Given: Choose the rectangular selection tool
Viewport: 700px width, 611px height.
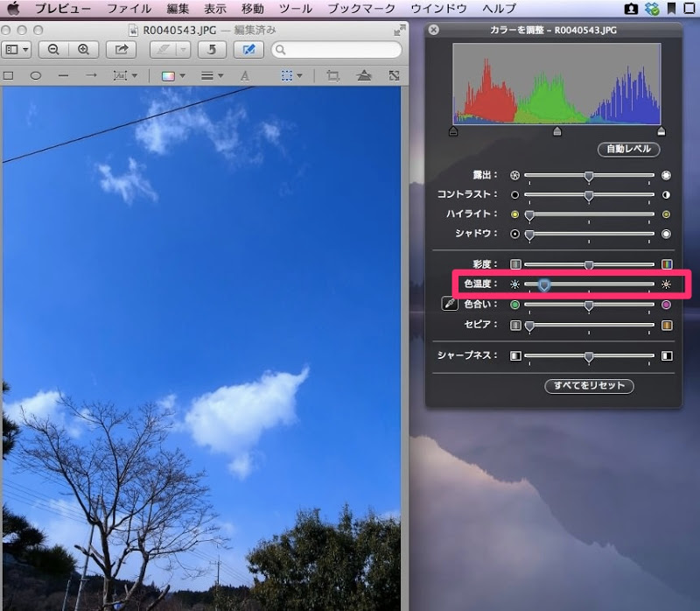Looking at the screenshot, I should pyautogui.click(x=287, y=76).
